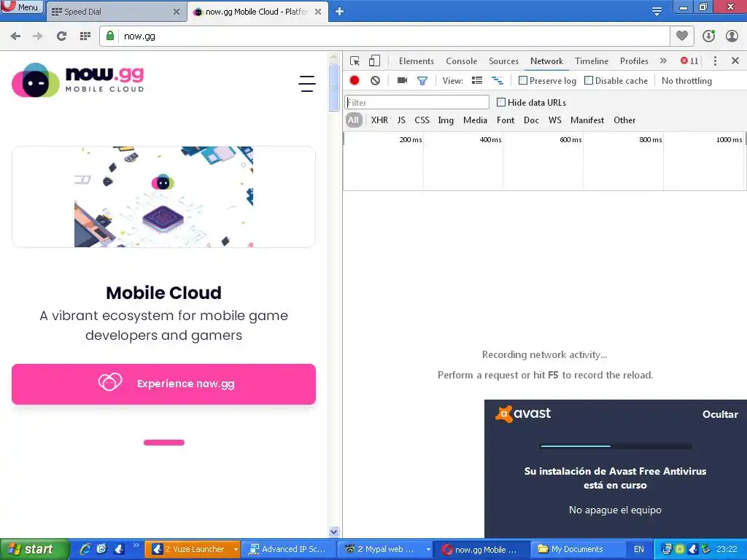747x560 pixels.
Task: Filter requests by Media
Action: pos(475,120)
